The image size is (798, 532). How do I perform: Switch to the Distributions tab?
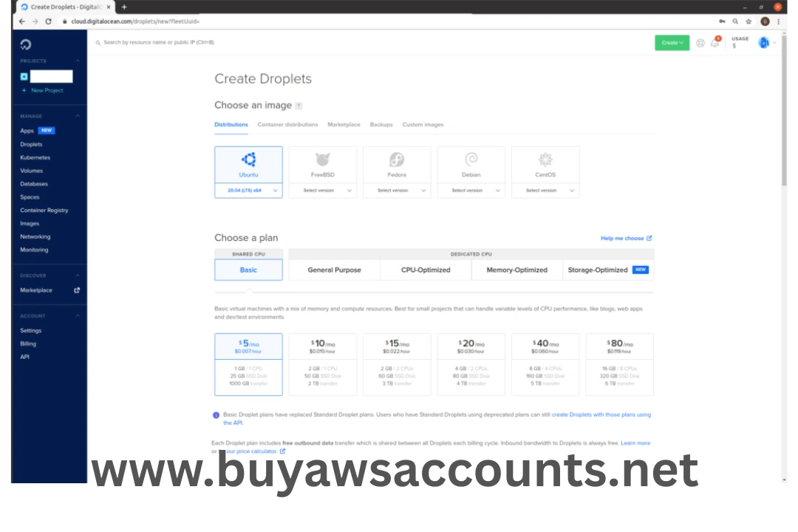pos(231,125)
